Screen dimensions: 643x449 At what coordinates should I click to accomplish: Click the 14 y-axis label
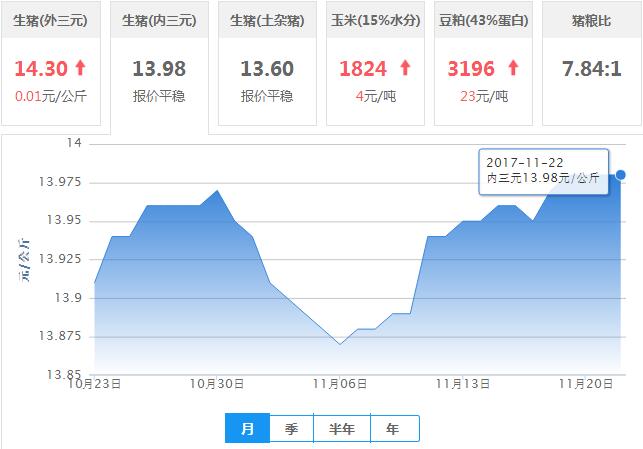click(x=74, y=143)
